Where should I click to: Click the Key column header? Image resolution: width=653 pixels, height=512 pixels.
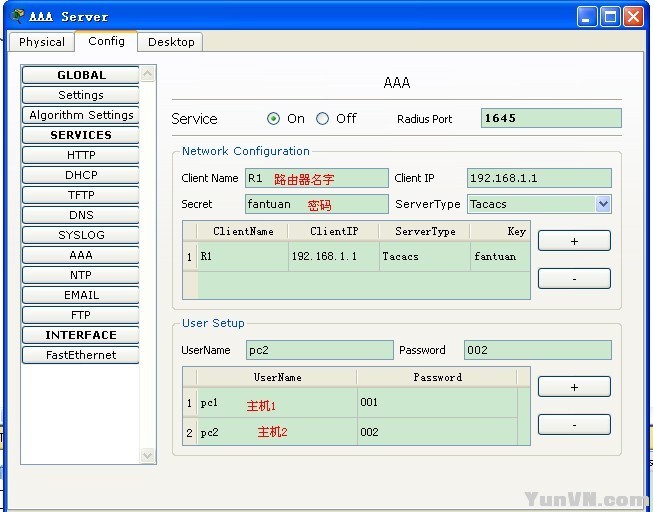[500, 231]
